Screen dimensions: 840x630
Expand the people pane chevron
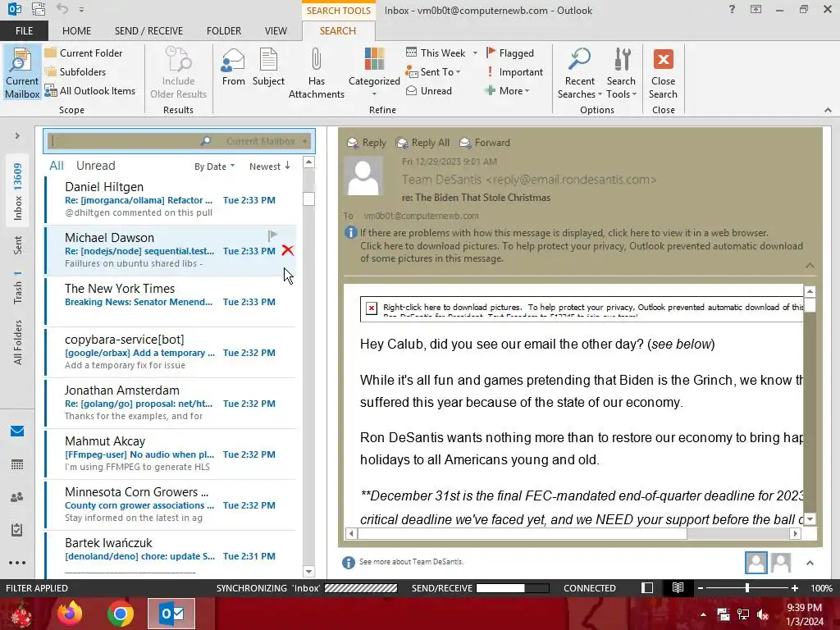pos(810,563)
